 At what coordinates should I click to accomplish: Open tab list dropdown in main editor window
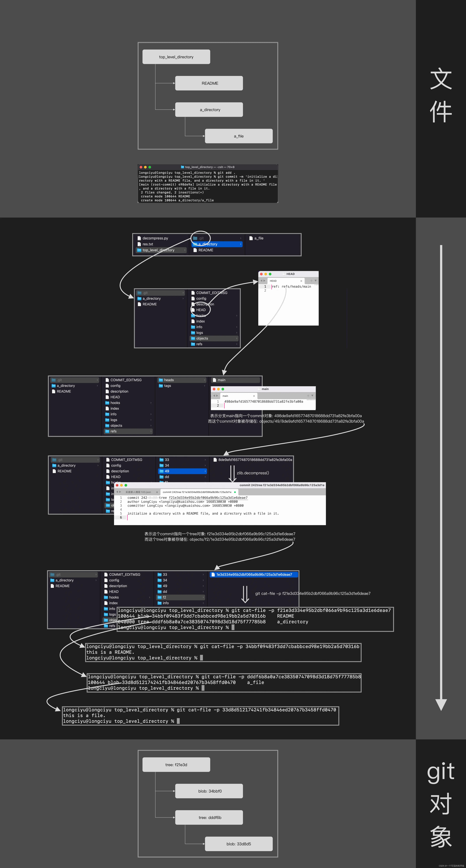pyautogui.click(x=312, y=396)
